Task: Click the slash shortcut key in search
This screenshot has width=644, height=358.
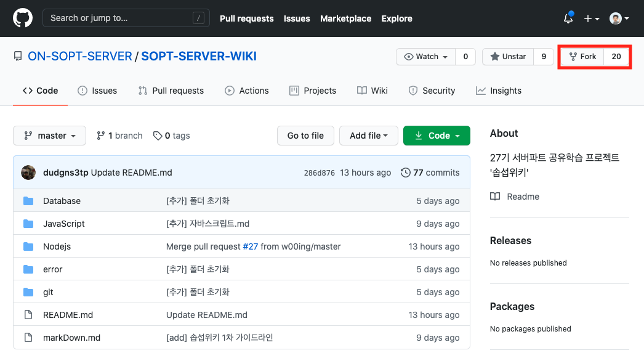Action: click(198, 18)
